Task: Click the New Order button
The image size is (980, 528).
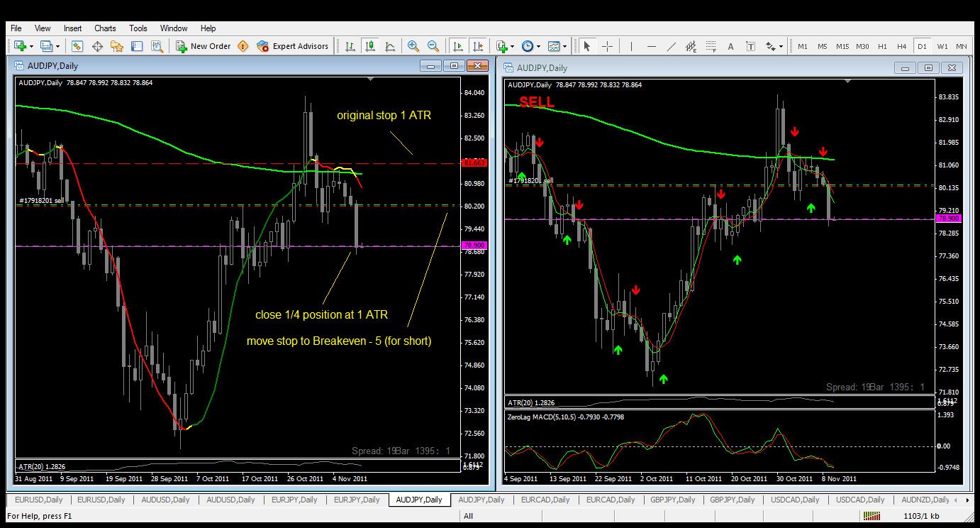Action: 204,46
